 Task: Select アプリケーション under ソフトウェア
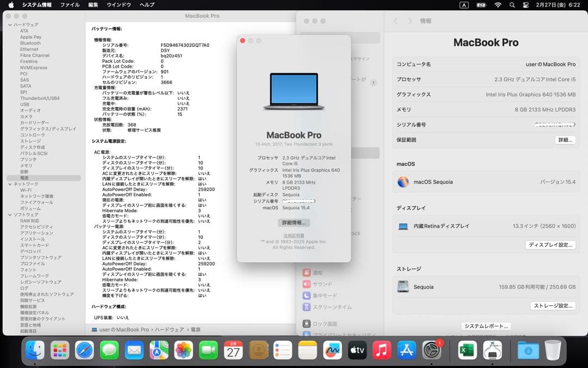pos(36,233)
